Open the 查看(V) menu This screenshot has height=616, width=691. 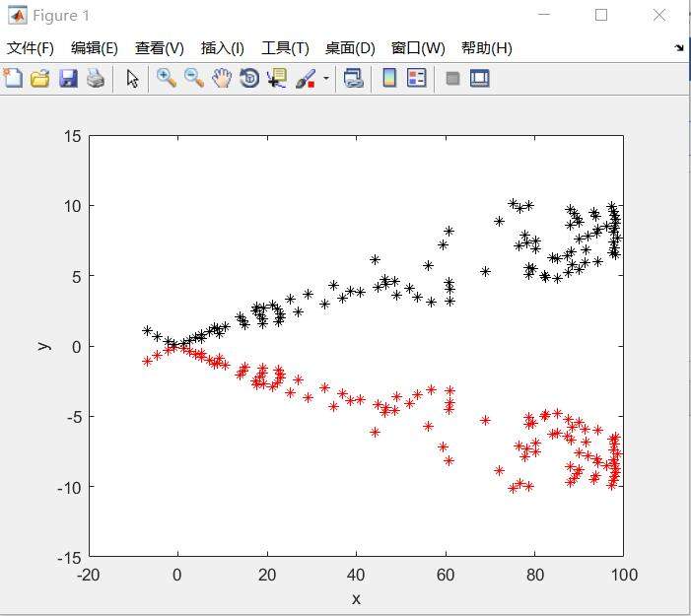coord(160,48)
